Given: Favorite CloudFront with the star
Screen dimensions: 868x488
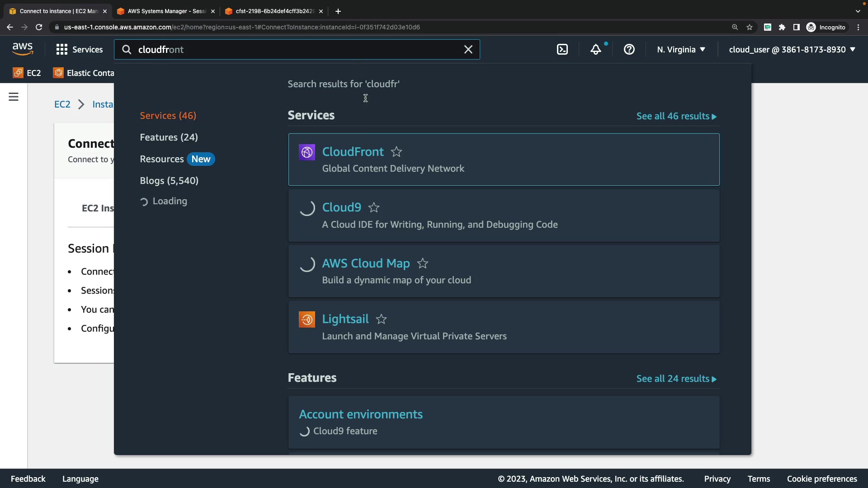Looking at the screenshot, I should [396, 152].
